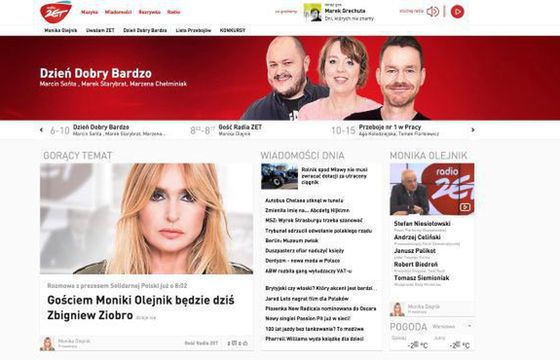Viewport: 560px width, 360px height.
Task: Start the red play button in header
Action: (x=457, y=12)
